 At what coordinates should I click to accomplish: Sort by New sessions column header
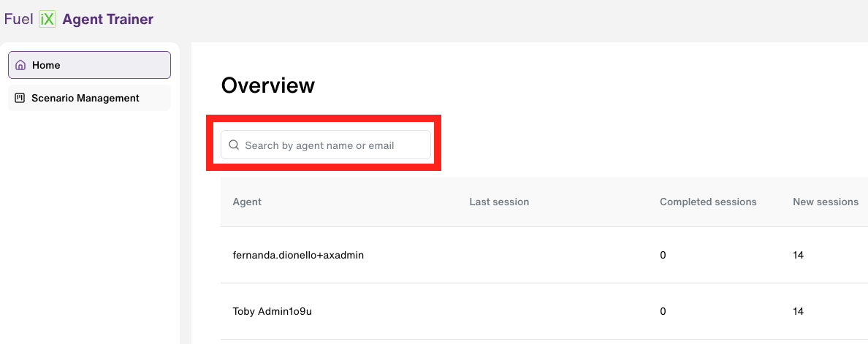826,202
